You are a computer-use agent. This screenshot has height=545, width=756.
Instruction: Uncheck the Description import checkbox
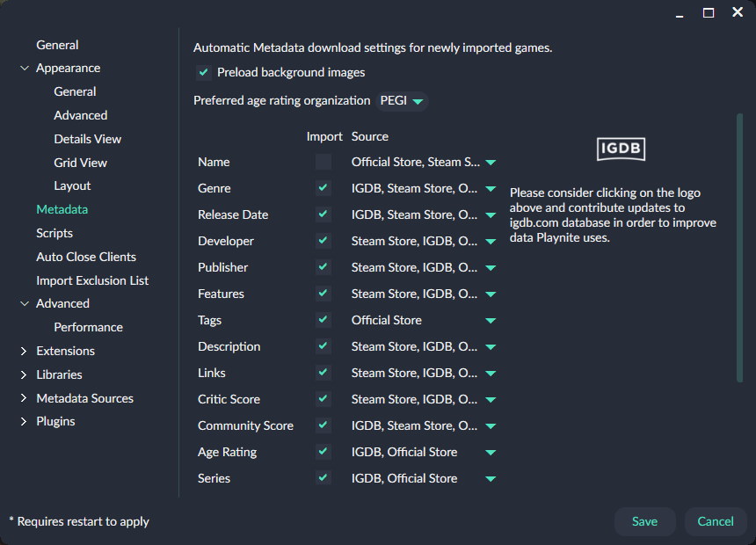tap(323, 345)
